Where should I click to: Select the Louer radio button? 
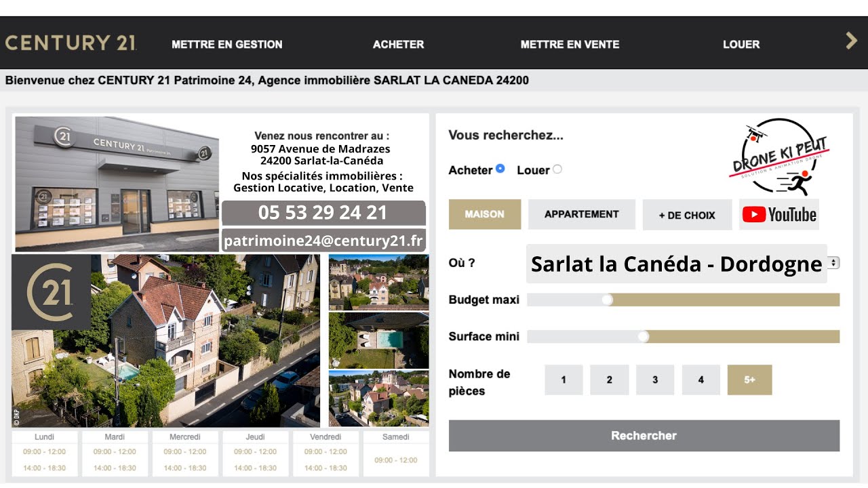[557, 169]
